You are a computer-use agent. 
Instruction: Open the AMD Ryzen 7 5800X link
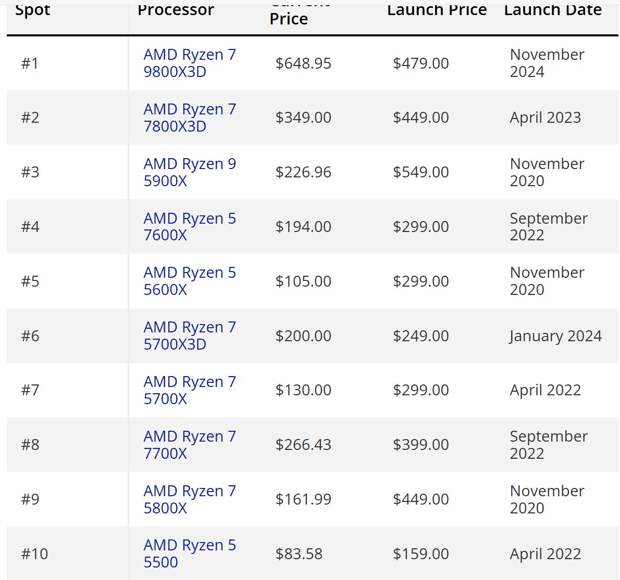pos(189,499)
